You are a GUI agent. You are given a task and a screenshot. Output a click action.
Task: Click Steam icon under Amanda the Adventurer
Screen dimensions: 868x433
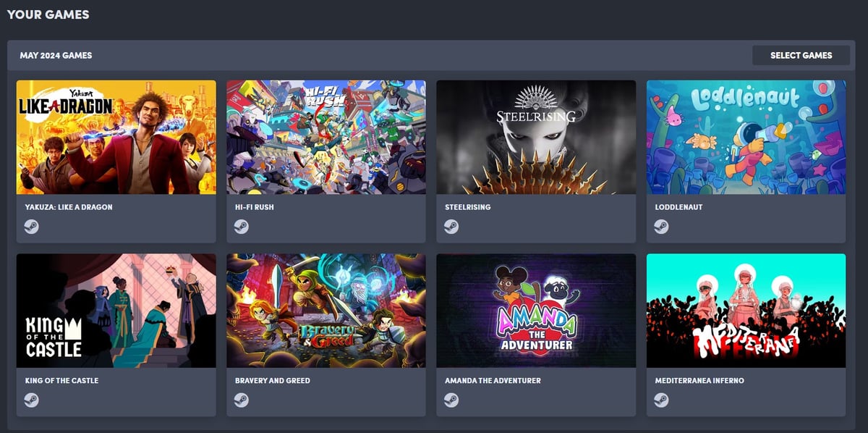tap(451, 400)
